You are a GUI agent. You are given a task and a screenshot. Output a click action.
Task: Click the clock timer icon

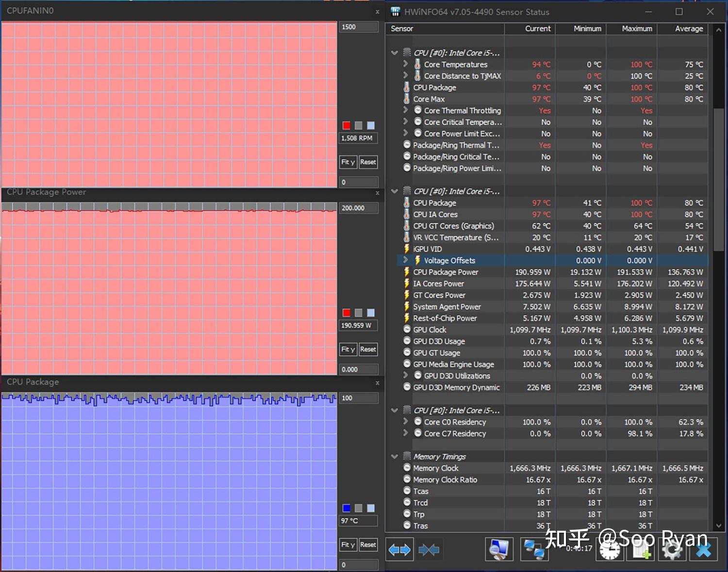(609, 550)
